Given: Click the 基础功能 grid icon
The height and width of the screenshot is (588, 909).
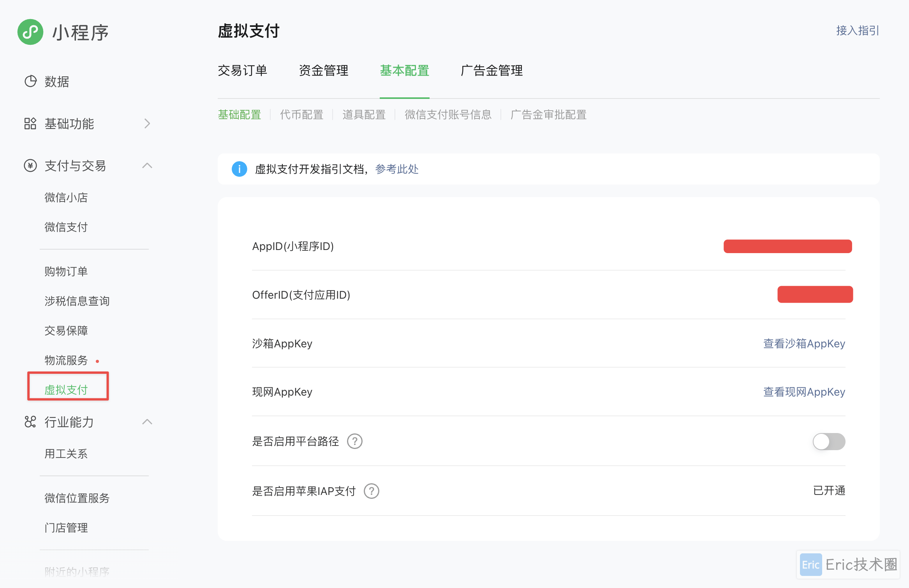Looking at the screenshot, I should coord(30,123).
